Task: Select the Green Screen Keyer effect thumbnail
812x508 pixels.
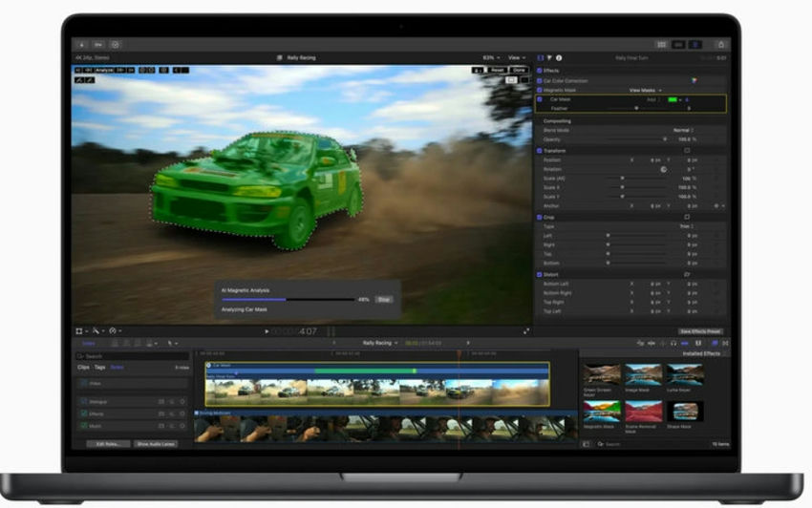Action: pyautogui.click(x=601, y=374)
